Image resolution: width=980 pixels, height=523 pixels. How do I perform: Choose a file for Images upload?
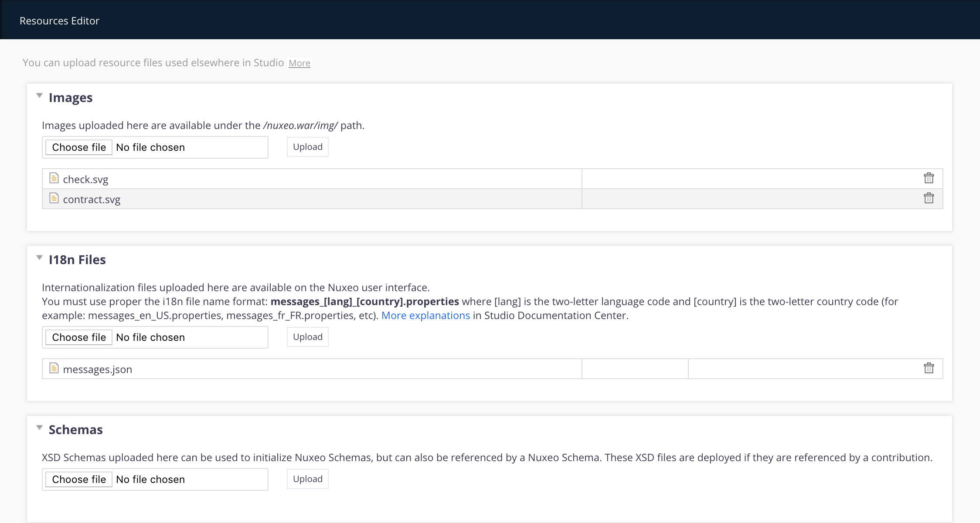point(79,147)
